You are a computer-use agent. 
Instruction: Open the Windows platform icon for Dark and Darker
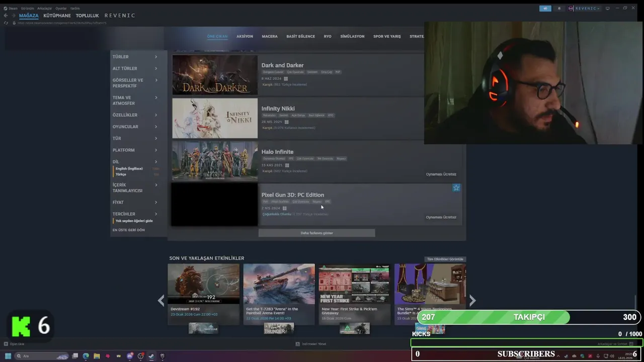click(x=286, y=79)
